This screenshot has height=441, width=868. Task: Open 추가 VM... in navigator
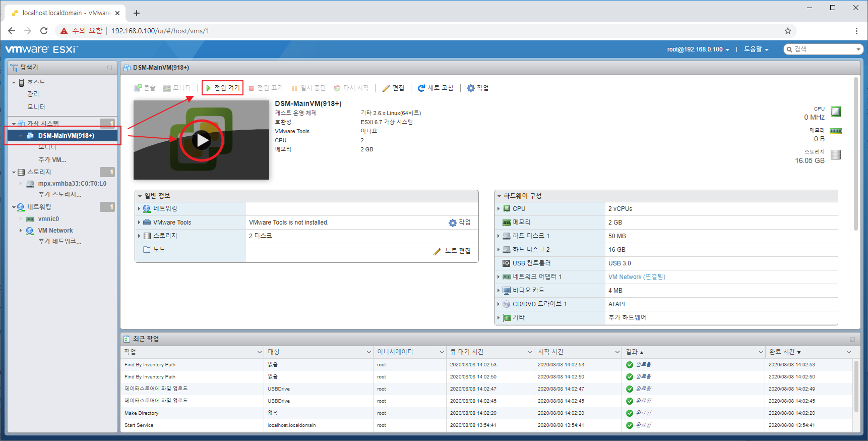click(x=52, y=159)
